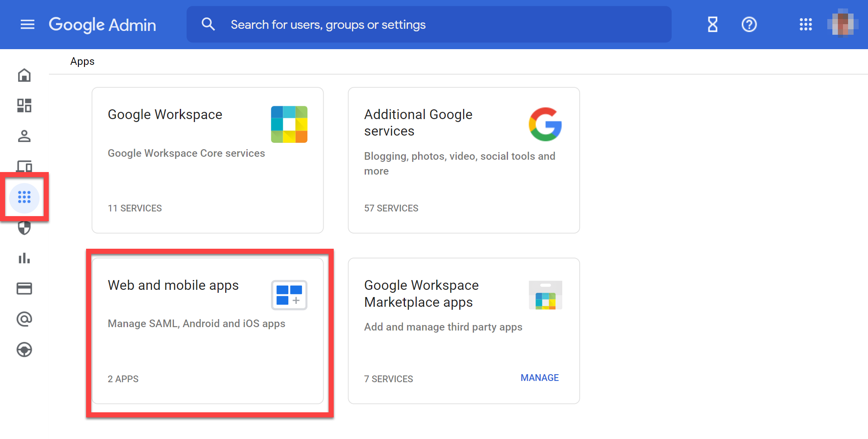This screenshot has width=868, height=439.
Task: Click '2 APPS' text
Action: coord(123,379)
